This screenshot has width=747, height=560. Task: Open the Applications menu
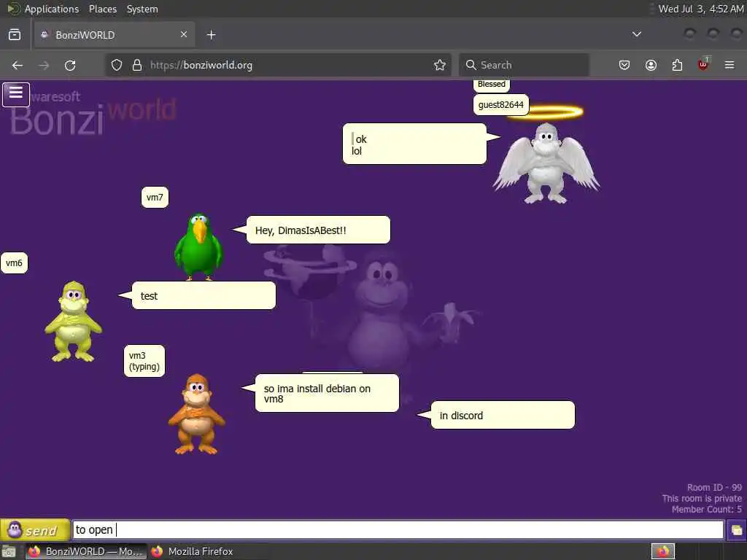[52, 9]
